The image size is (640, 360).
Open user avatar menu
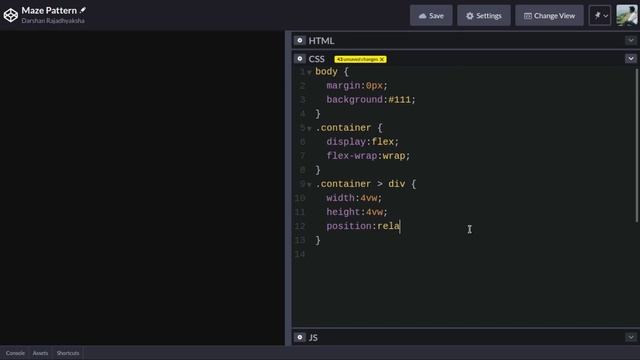click(x=627, y=16)
